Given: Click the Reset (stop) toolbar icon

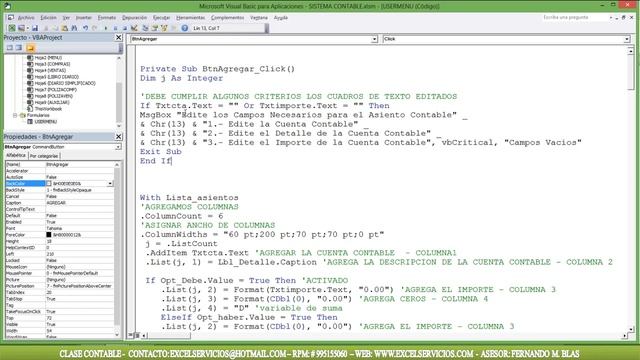Looking at the screenshot, I should click(x=124, y=28).
